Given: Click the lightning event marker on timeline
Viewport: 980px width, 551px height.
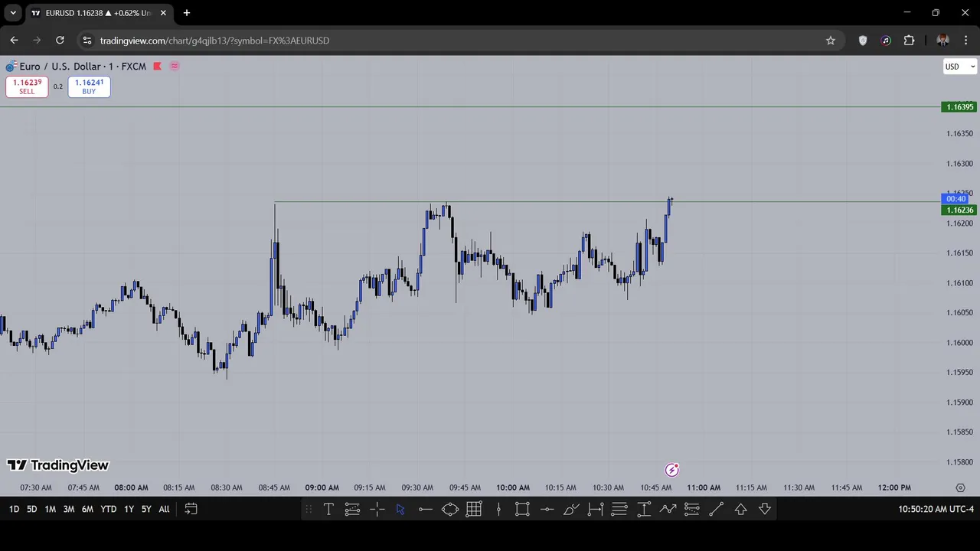Looking at the screenshot, I should point(671,470).
